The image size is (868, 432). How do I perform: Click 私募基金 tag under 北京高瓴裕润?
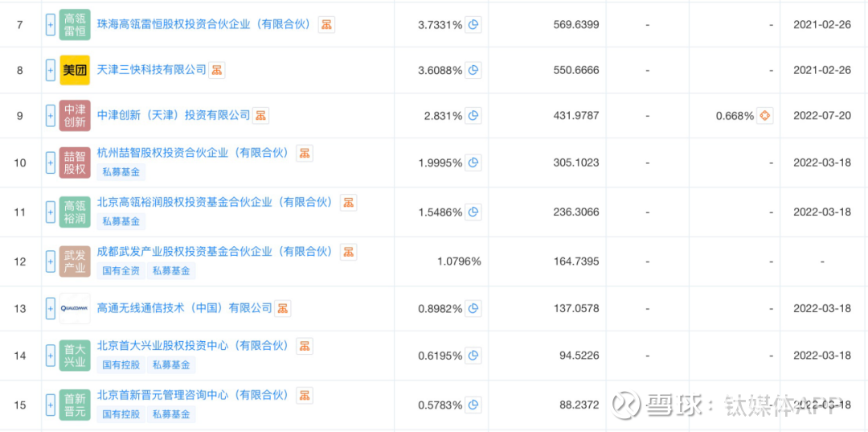(x=121, y=221)
